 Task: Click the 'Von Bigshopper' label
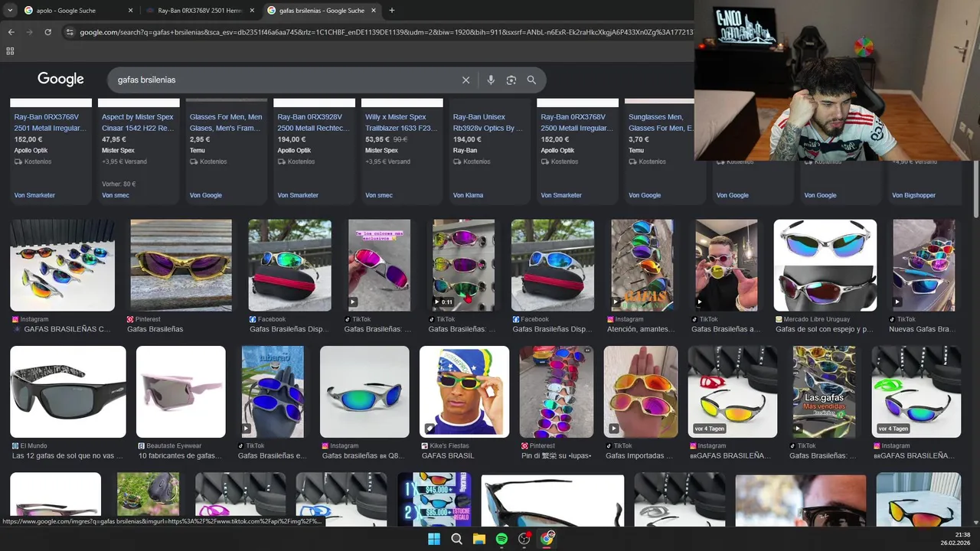coord(913,195)
